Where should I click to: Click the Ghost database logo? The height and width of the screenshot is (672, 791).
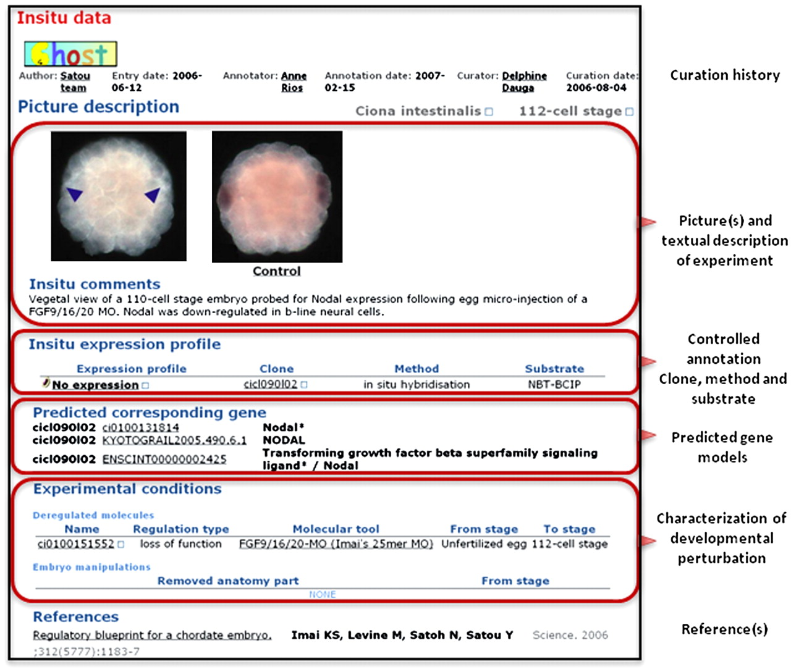tap(70, 54)
